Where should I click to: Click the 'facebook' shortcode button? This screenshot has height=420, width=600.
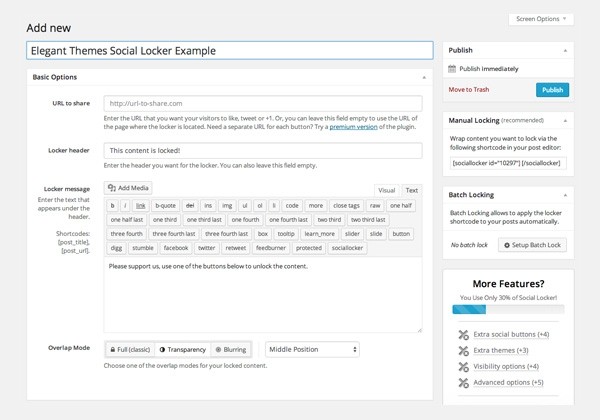tap(176, 248)
